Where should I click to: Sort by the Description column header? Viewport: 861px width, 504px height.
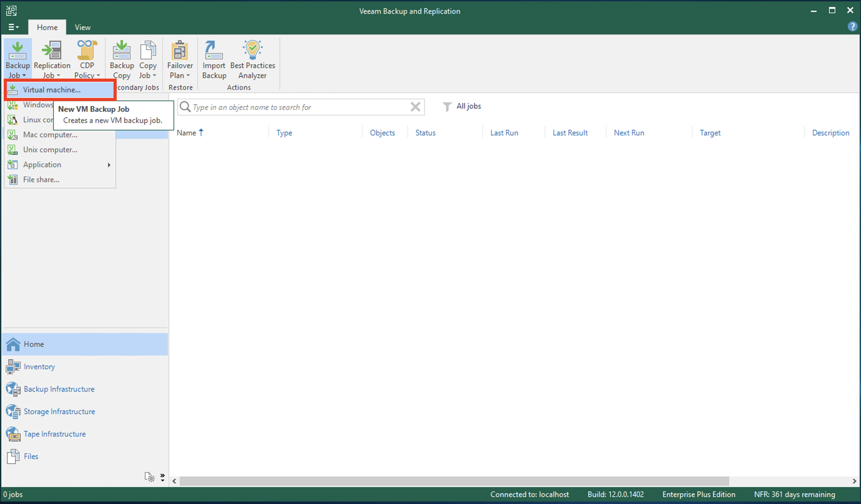coord(831,133)
